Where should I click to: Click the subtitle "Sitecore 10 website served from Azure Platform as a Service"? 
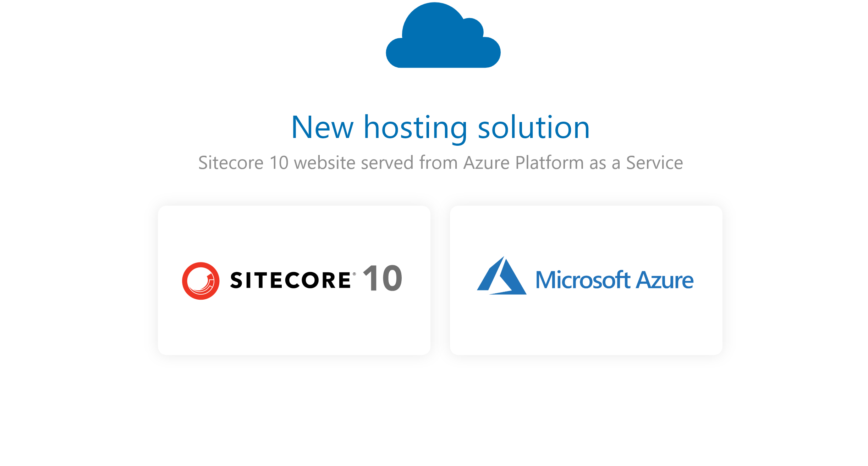click(440, 163)
